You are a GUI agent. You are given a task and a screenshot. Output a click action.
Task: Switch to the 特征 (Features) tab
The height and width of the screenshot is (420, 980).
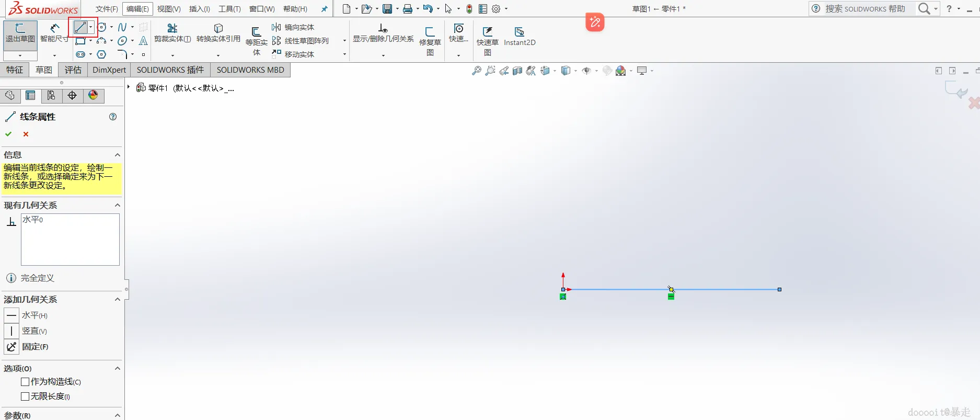point(15,70)
